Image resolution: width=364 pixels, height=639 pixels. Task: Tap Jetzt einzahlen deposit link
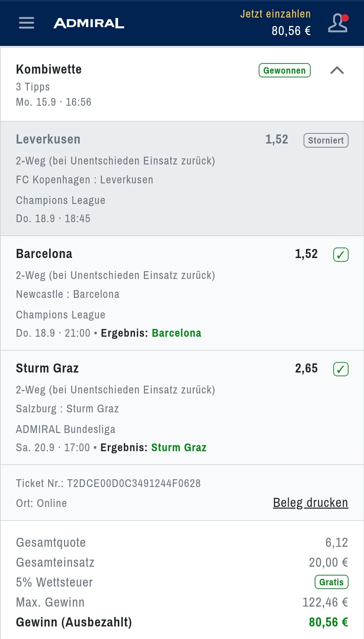pos(275,14)
